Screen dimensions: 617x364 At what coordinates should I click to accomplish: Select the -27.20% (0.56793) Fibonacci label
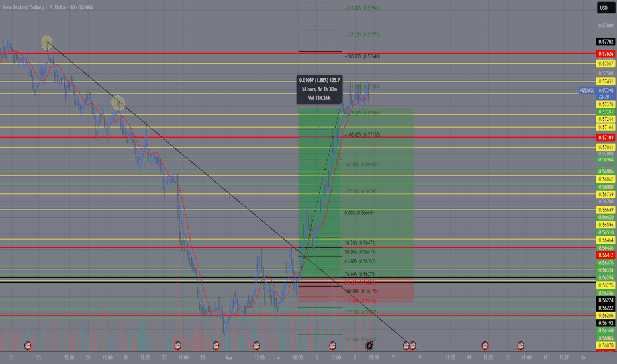tap(361, 192)
